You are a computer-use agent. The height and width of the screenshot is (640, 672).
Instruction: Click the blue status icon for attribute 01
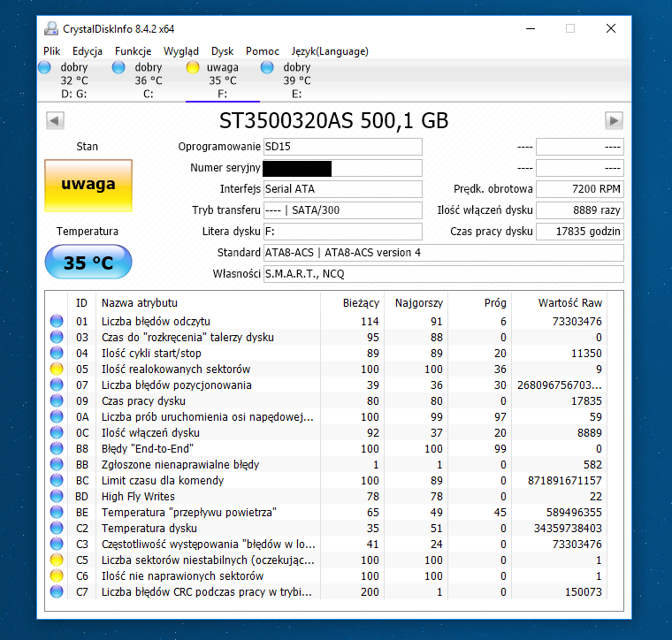click(57, 321)
